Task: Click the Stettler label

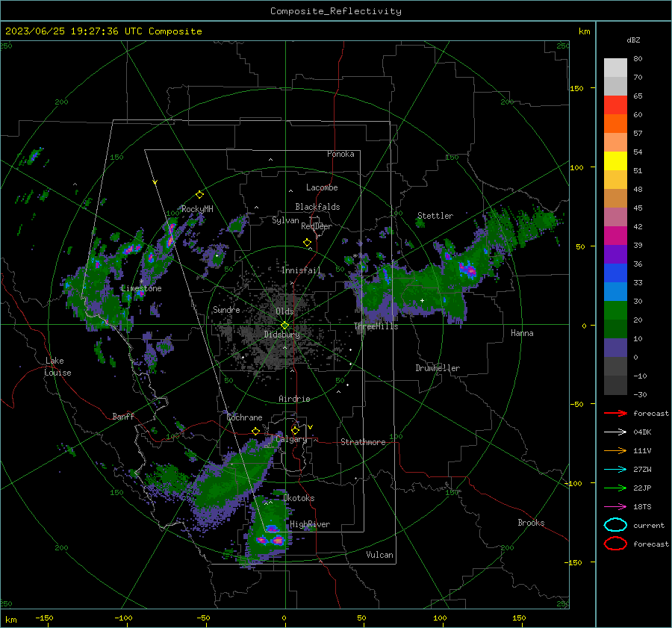Action: [x=435, y=216]
